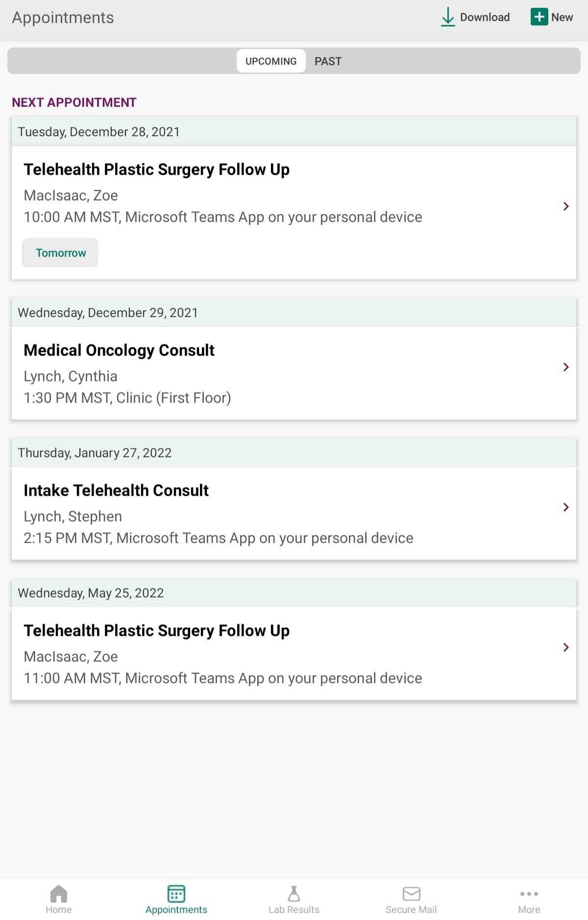This screenshot has height=920, width=588.
Task: Select the Appointments calendar icon
Action: (x=176, y=894)
